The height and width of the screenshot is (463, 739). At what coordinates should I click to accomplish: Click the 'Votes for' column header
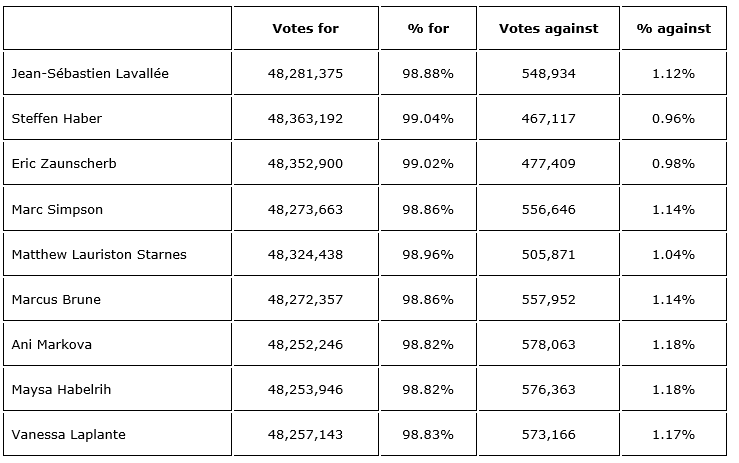click(305, 29)
